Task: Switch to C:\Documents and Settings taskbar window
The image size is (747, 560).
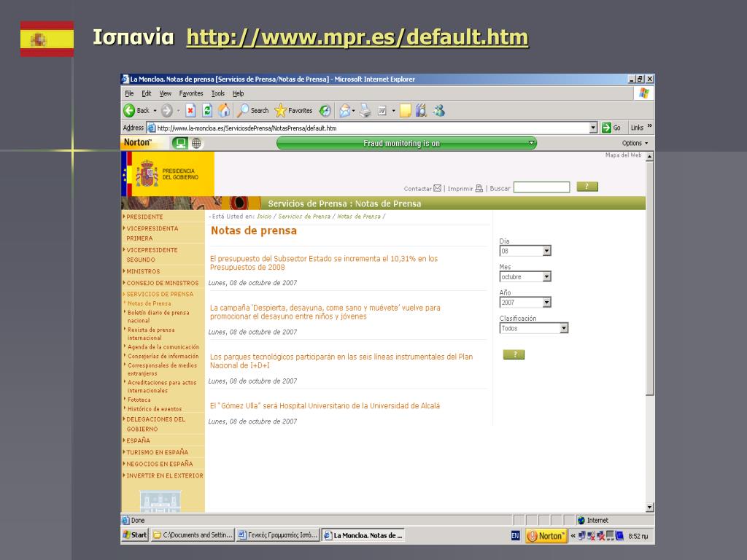Action: [193, 535]
